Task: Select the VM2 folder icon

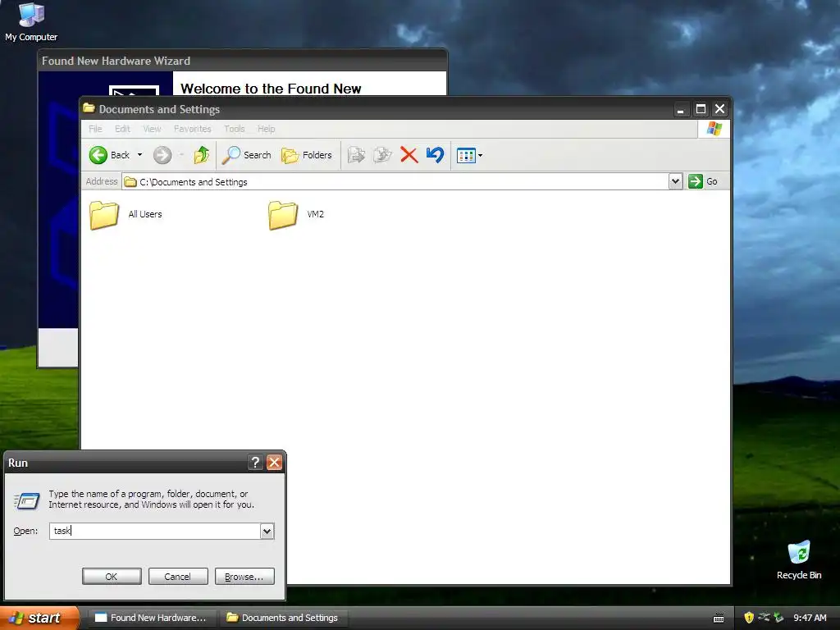Action: 283,216
